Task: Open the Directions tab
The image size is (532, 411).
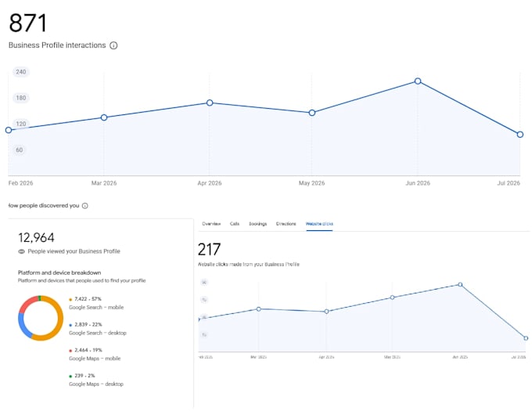Action: pos(286,224)
